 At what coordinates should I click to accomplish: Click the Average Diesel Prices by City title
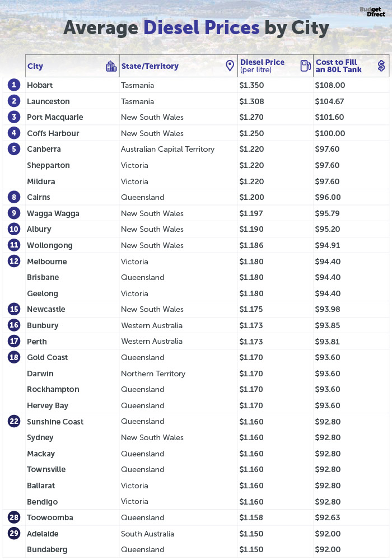click(197, 28)
